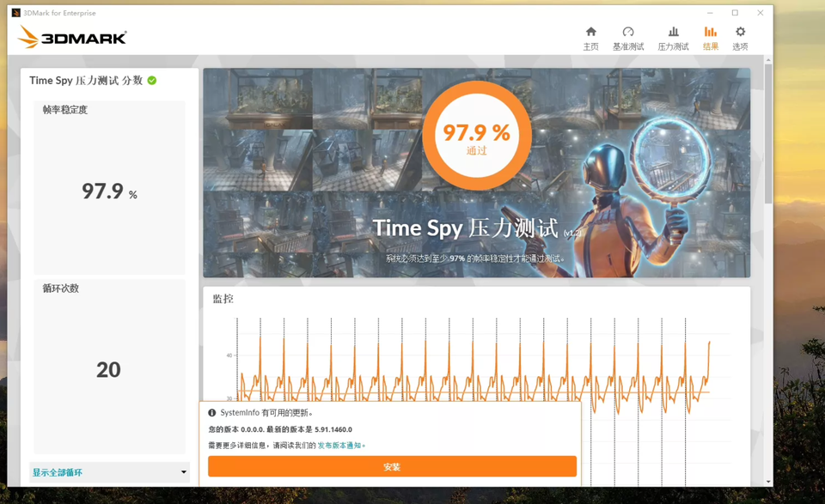
Task: Click the green pass checkmark icon
Action: [x=152, y=81]
